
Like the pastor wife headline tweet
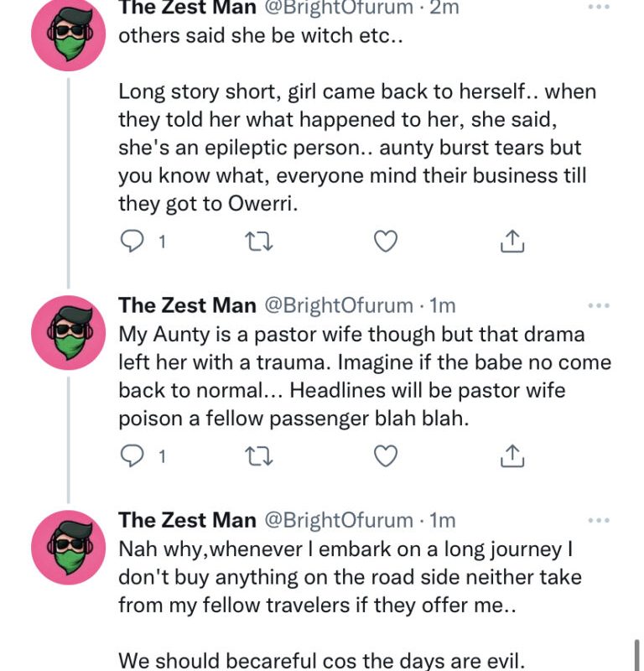point(384,457)
